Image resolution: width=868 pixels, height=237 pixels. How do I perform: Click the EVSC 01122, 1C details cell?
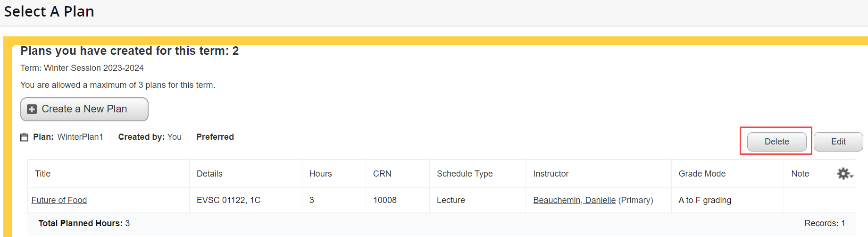coord(228,200)
